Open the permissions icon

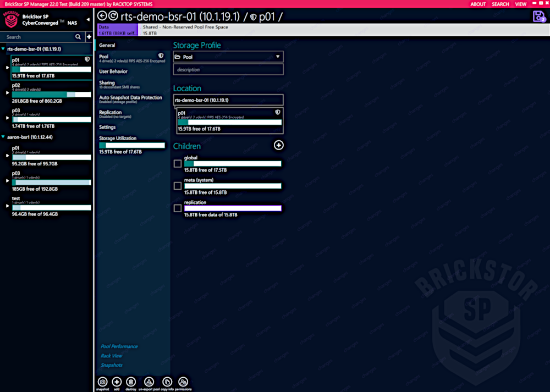184,382
